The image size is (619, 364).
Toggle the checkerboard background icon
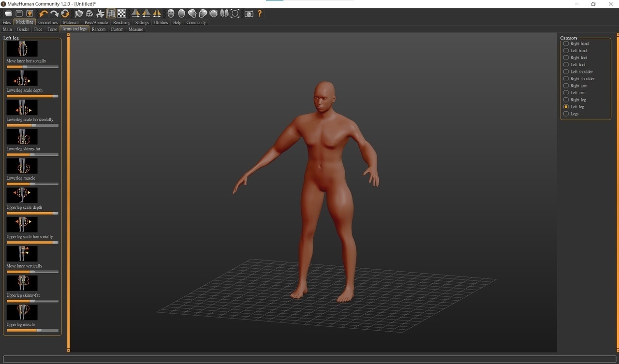[x=122, y=14]
